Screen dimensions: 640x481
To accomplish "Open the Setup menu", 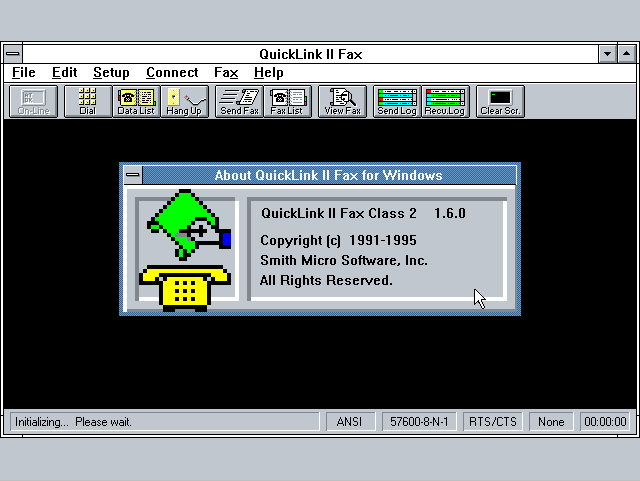I will click(111, 73).
